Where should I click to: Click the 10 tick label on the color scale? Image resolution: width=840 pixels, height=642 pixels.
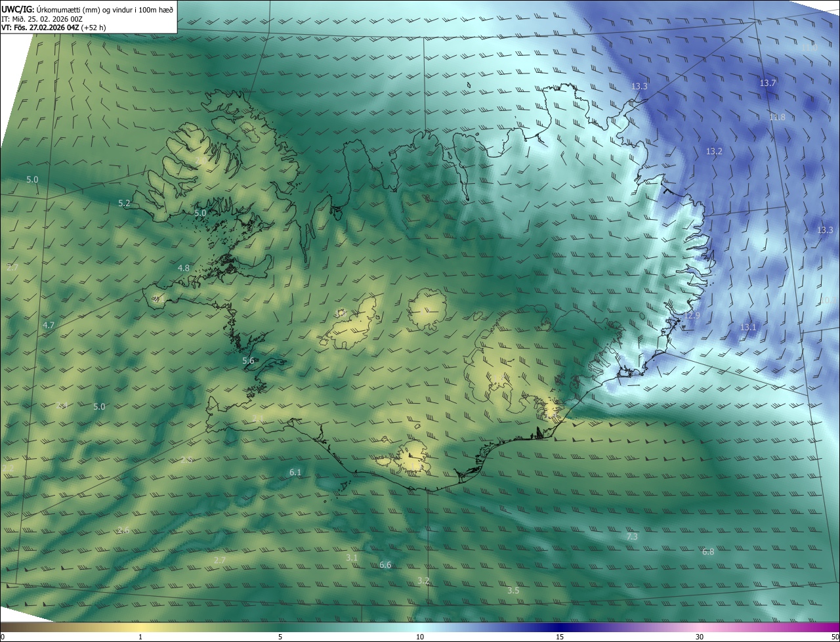[420, 637]
